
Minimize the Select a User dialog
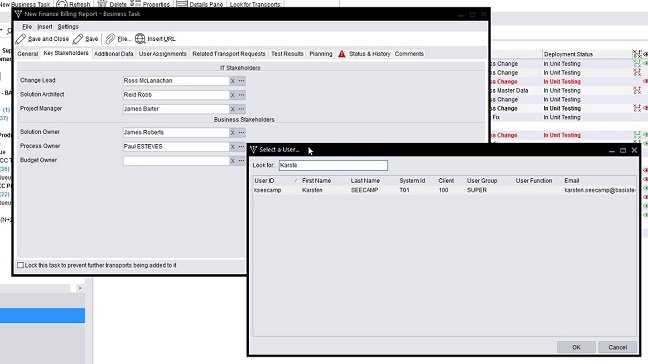click(x=612, y=150)
